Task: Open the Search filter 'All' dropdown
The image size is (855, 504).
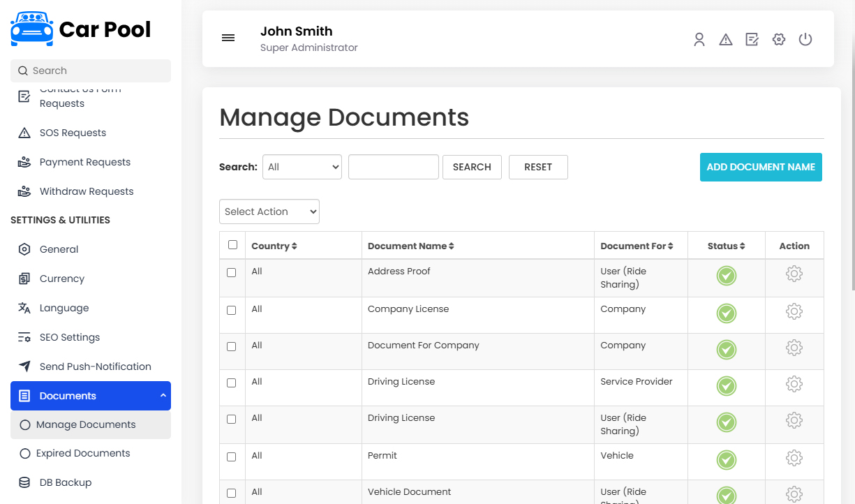Action: [x=302, y=167]
